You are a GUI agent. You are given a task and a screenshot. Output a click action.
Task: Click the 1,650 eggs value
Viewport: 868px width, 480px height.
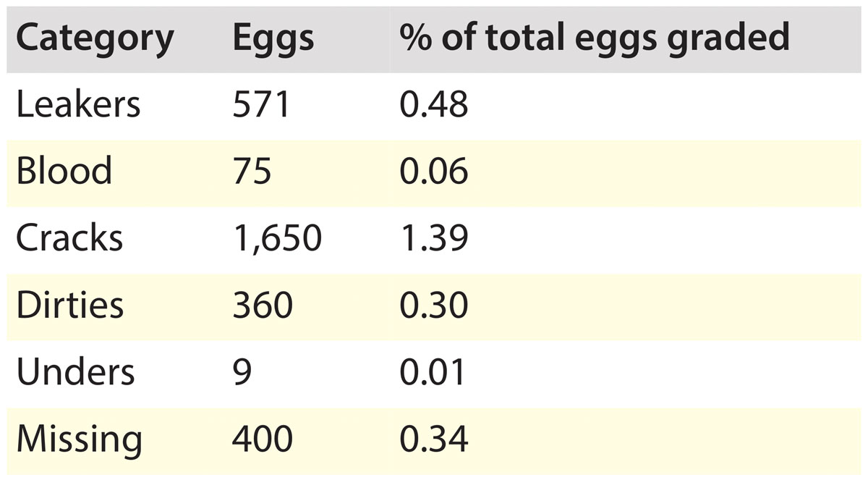point(276,238)
